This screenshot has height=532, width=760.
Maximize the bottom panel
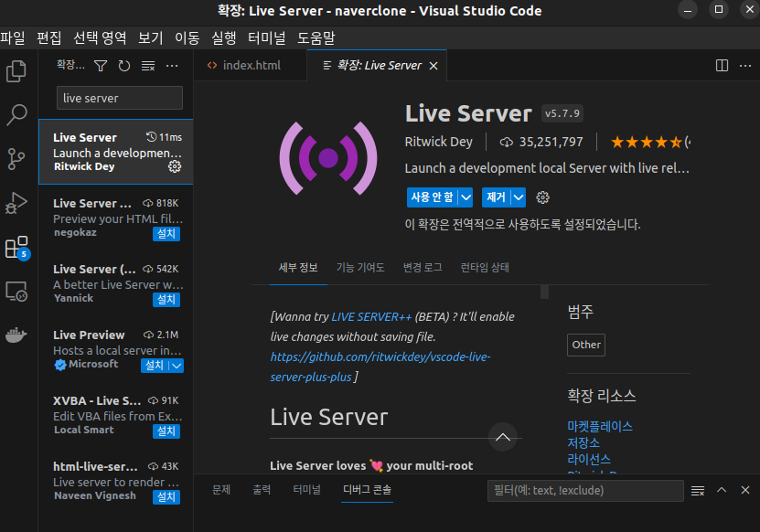tap(722, 490)
